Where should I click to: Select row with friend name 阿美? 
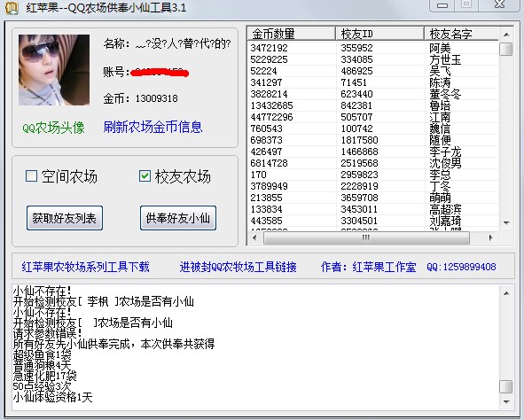pos(373,48)
